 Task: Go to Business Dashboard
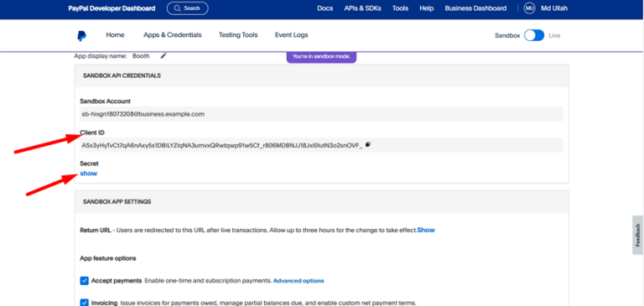click(475, 8)
